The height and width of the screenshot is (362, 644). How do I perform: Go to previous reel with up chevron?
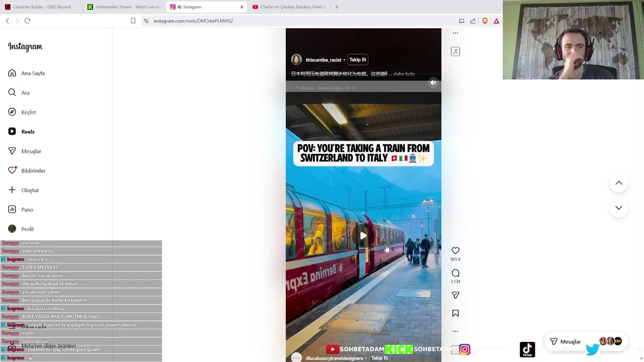(619, 183)
